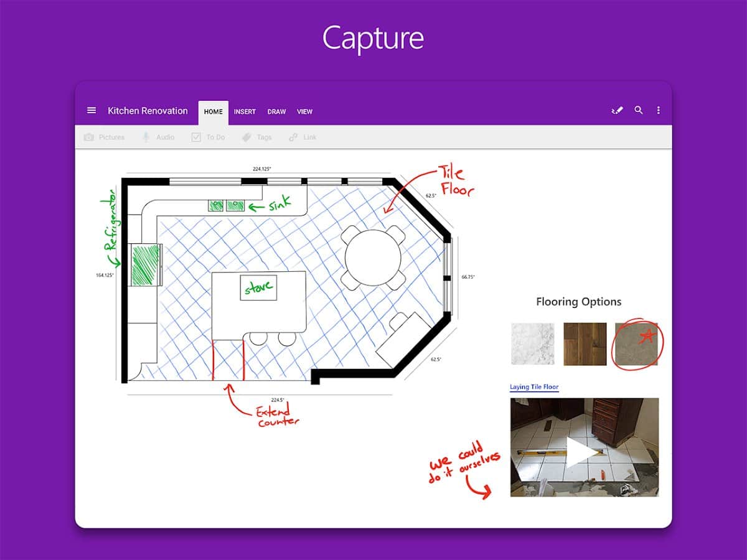Switch to the INSERT tab
This screenshot has height=560, width=747.
pos(245,112)
